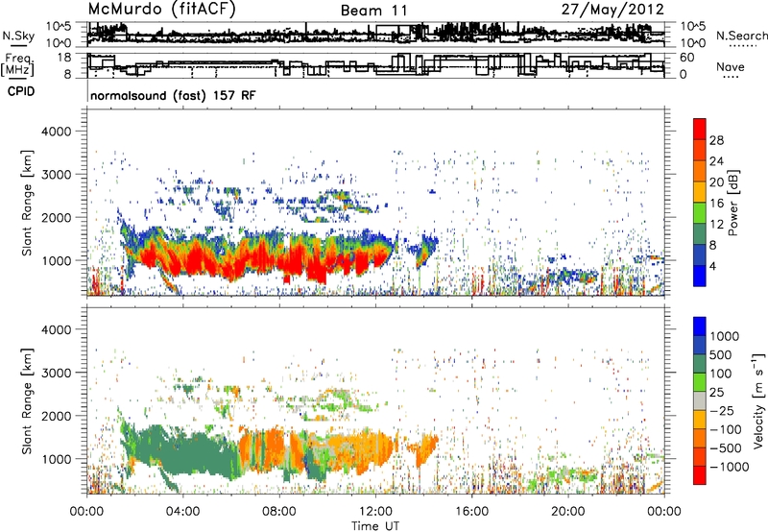The width and height of the screenshot is (768, 532).
Task: Click the "N.Search" legend label
Action: [741, 36]
